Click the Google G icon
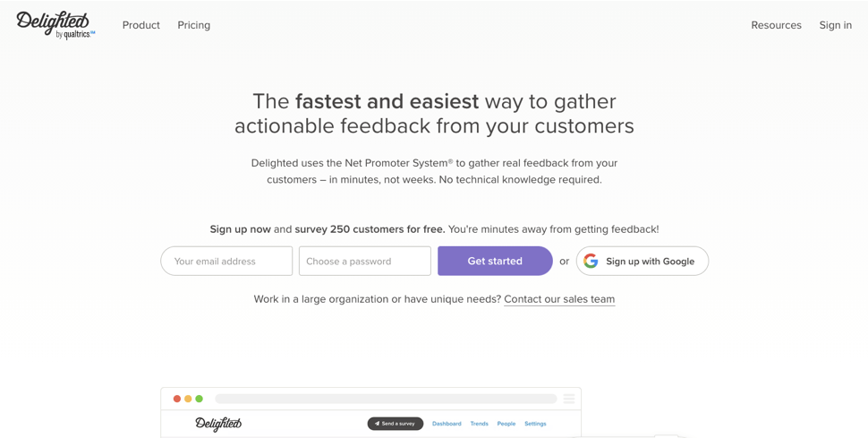This screenshot has height=438, width=868. point(591,262)
